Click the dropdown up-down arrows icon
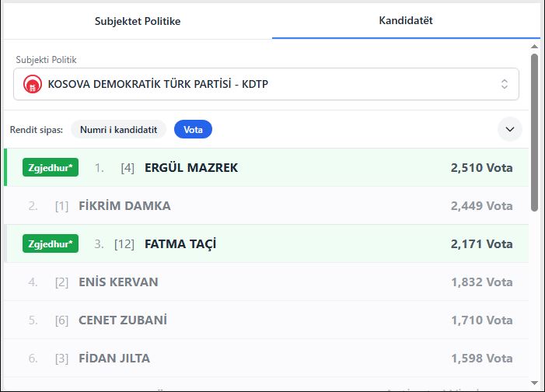This screenshot has height=392, width=545. tap(504, 84)
